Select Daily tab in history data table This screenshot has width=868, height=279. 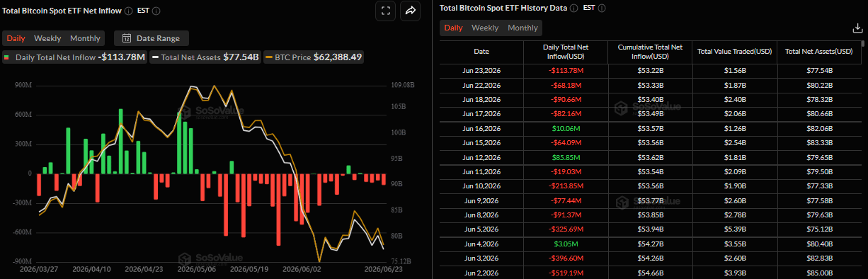(454, 28)
